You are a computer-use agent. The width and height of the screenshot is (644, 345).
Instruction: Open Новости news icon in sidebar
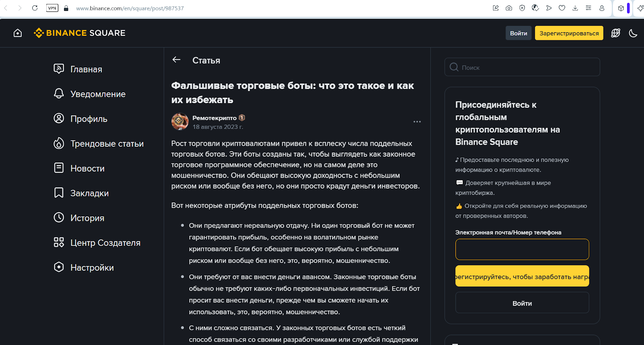(x=59, y=168)
